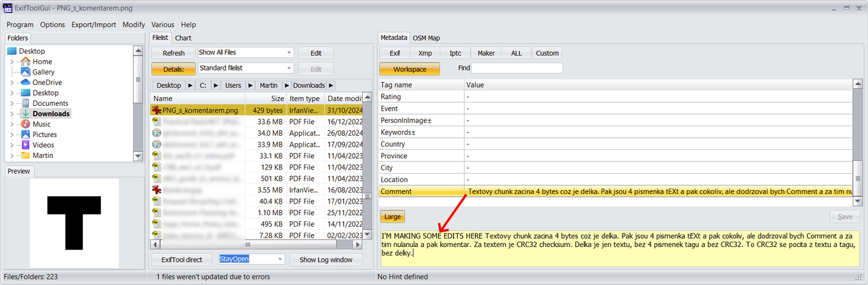Click the Desktop breadcrumb segment
This screenshot has height=285, width=868.
pyautogui.click(x=168, y=85)
